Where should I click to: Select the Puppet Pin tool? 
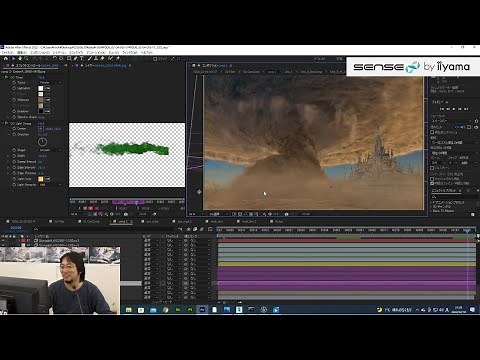point(118,58)
